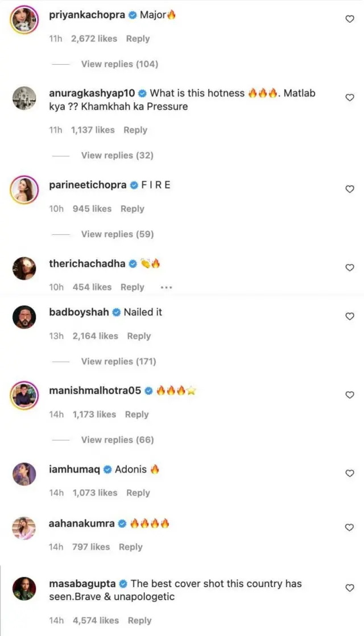Viewport: 364px width, 636px height.
Task: Reply to iamhumaq's Adonis comment
Action: pos(138,493)
